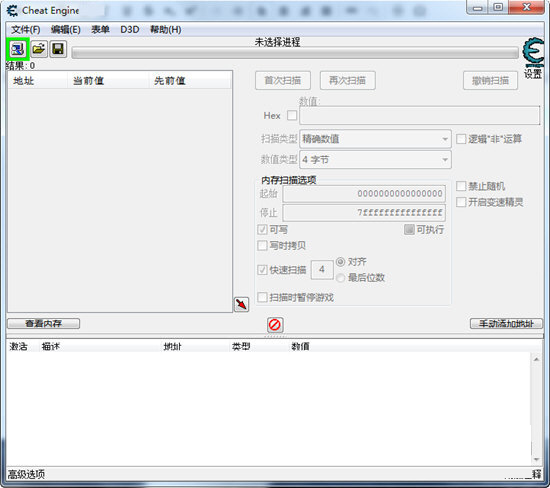Image resolution: width=550 pixels, height=488 pixels.
Task: Click the 结果: 0 label
Action: click(x=21, y=66)
